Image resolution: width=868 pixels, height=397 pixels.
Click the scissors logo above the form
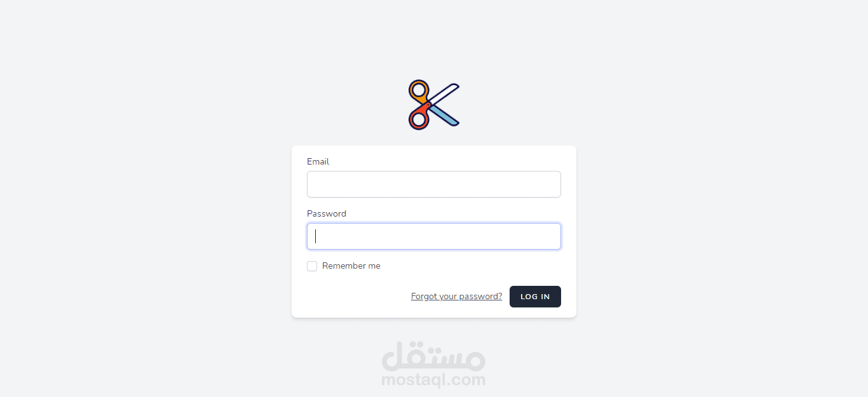point(434,105)
